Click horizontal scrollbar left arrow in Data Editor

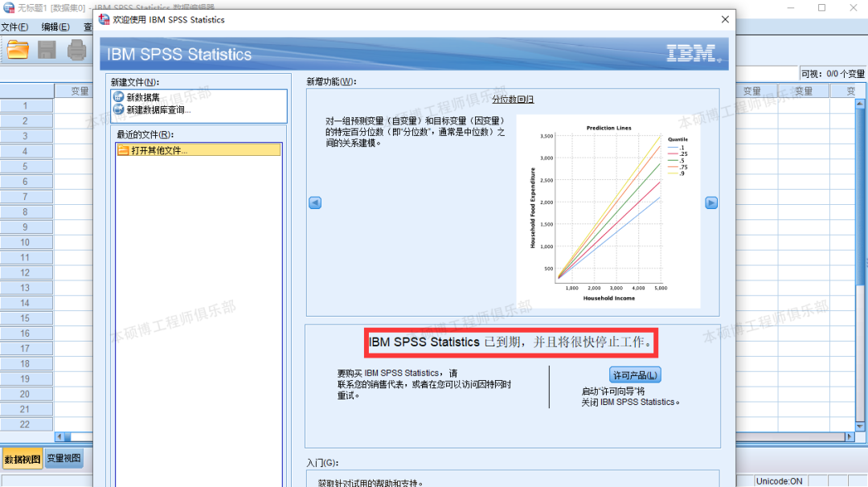[59, 436]
